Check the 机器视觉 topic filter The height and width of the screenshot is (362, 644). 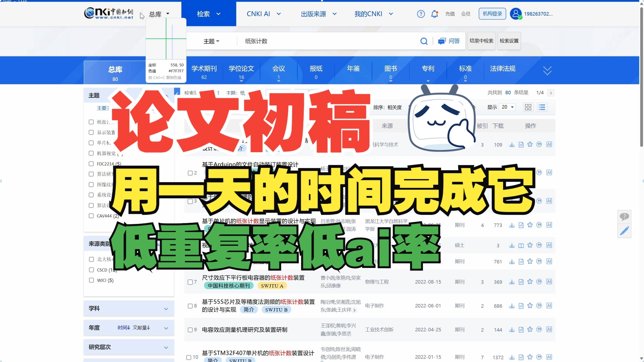91,153
